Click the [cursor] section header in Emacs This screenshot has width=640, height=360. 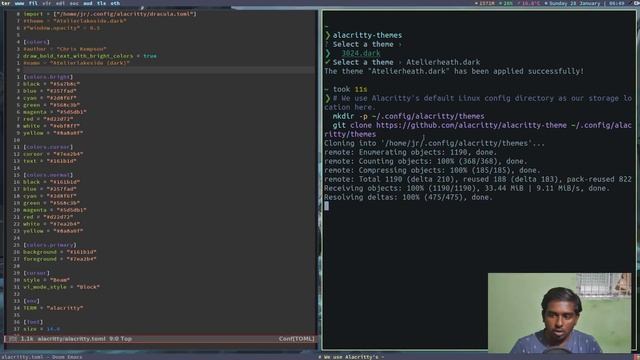pos(36,273)
